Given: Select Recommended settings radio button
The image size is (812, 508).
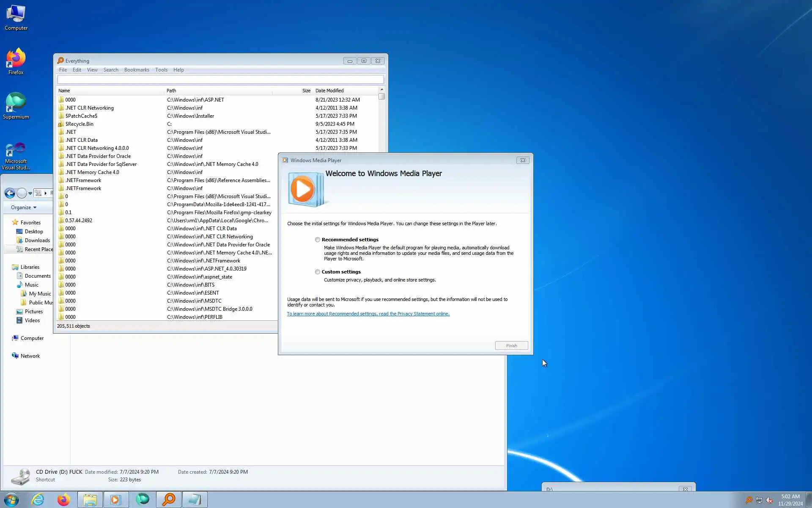Looking at the screenshot, I should [318, 240].
